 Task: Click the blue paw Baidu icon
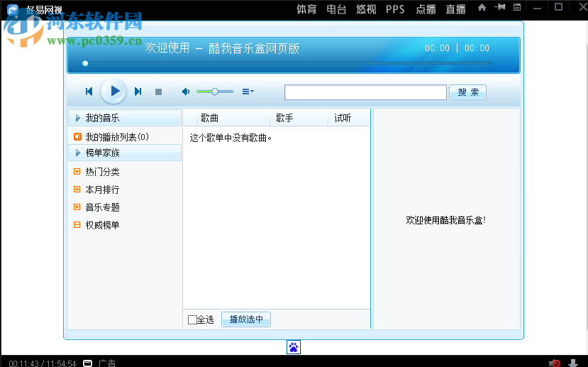click(x=294, y=347)
